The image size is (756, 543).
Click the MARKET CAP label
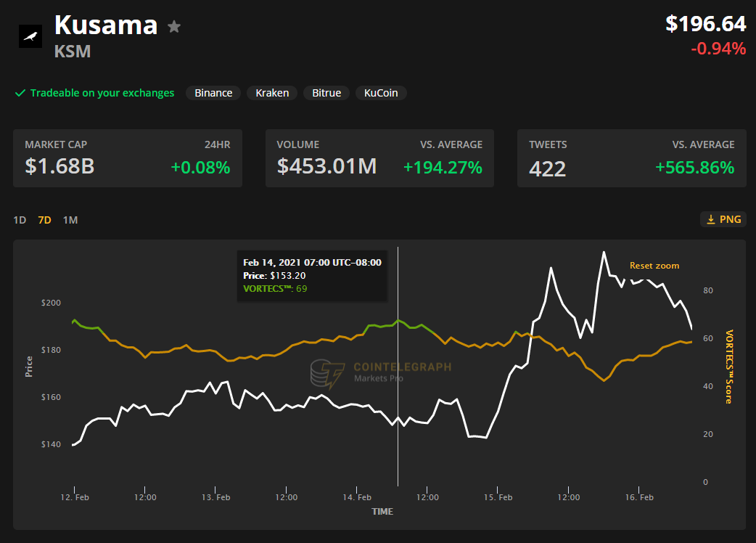click(56, 144)
